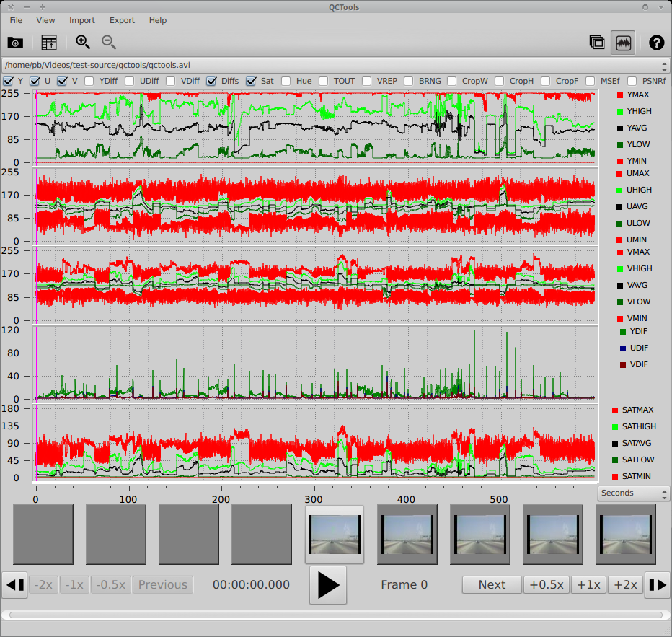Switch to graphs layout waveform icon
The image size is (672, 637).
(623, 43)
